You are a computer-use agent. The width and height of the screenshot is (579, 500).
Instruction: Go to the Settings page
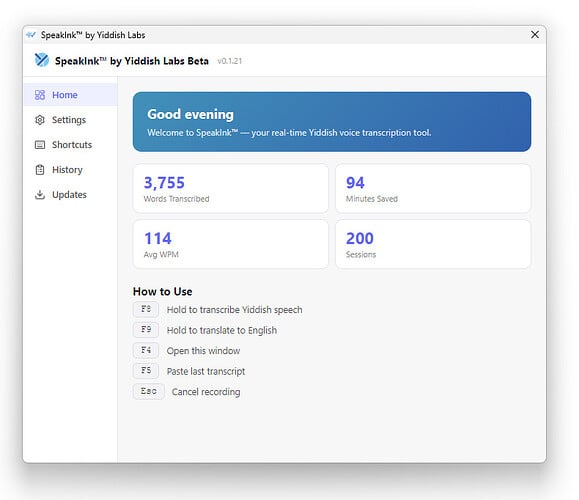tap(71, 120)
